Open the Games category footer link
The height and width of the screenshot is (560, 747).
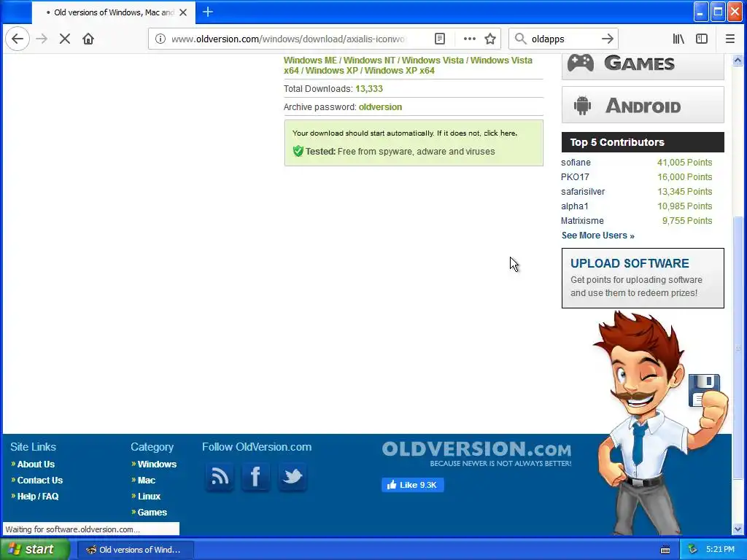click(152, 513)
